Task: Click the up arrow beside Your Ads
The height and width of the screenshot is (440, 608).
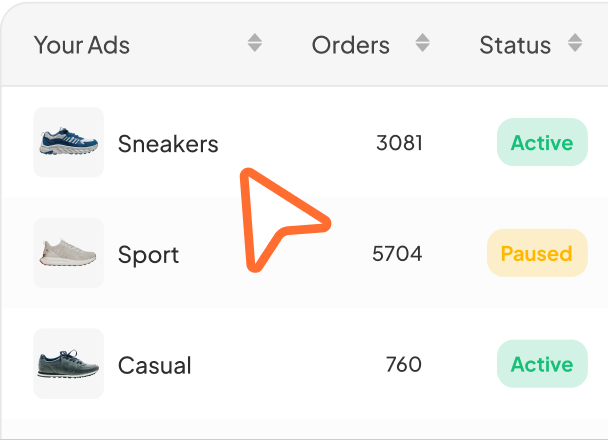Action: click(255, 38)
